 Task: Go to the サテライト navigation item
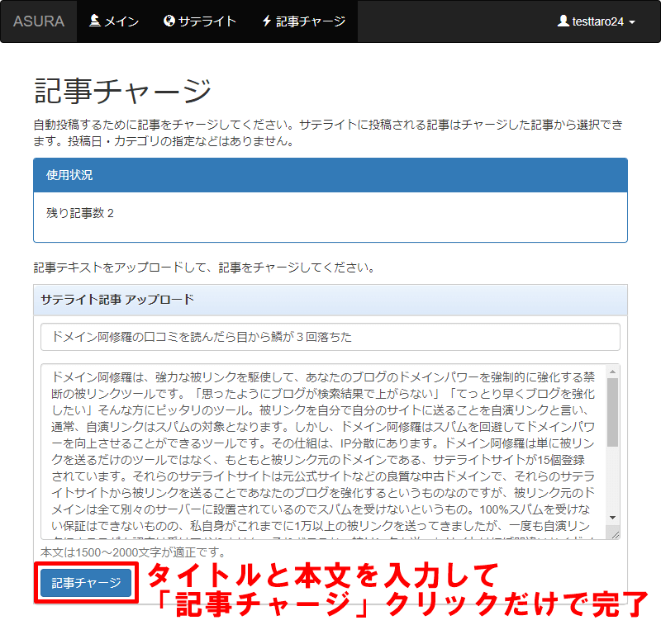point(200,21)
